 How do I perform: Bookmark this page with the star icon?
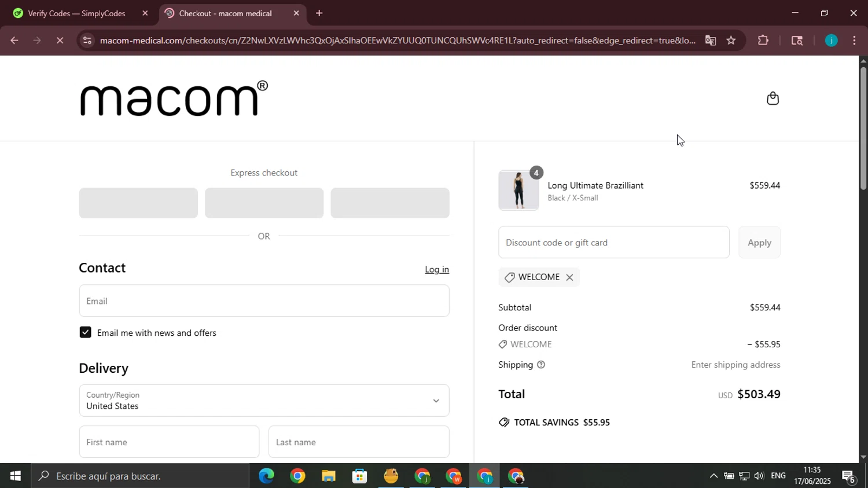coord(731,41)
